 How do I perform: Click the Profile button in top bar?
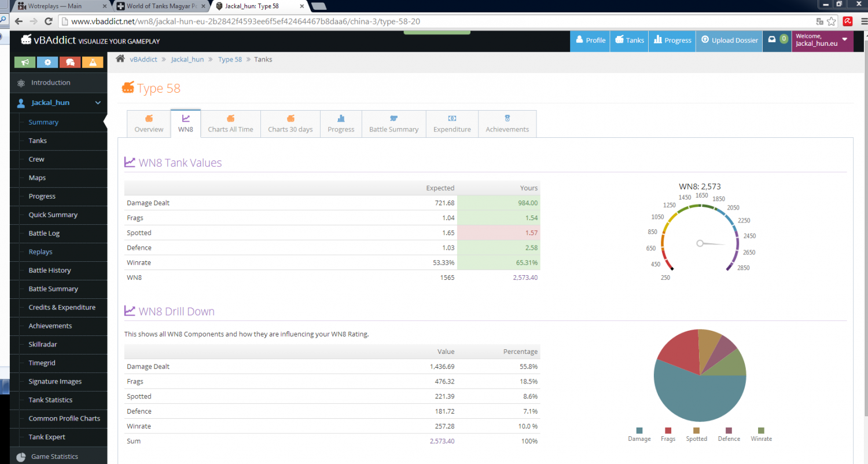coord(590,41)
